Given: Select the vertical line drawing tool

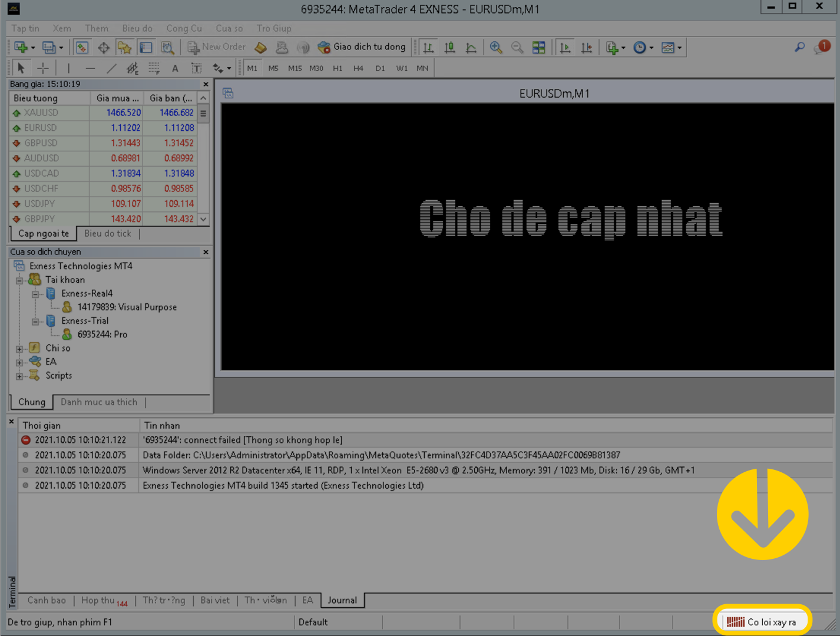Looking at the screenshot, I should point(68,68).
